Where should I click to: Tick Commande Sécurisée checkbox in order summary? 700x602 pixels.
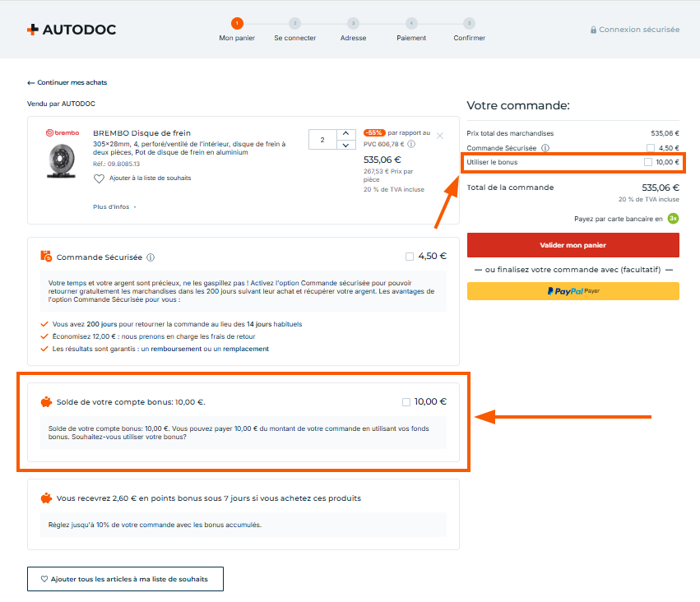click(x=651, y=148)
